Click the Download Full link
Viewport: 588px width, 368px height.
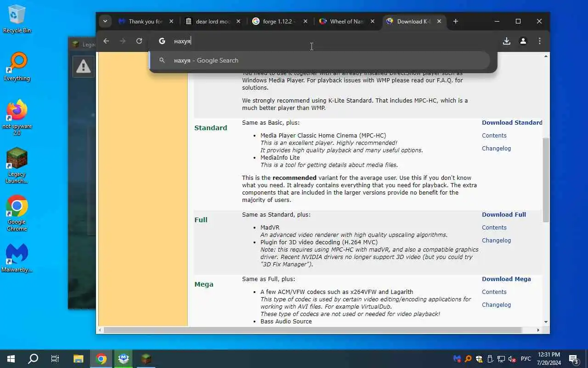pos(504,215)
